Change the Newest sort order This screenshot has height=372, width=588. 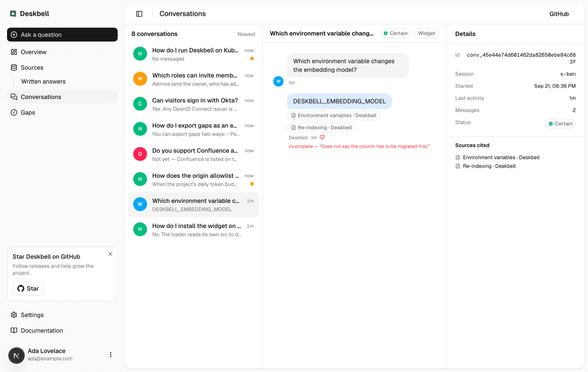246,34
